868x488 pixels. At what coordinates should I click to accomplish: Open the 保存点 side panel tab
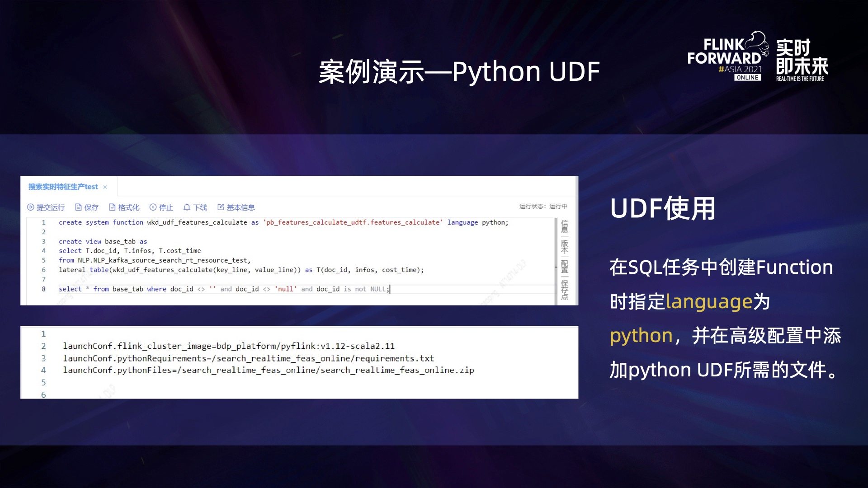click(x=565, y=290)
